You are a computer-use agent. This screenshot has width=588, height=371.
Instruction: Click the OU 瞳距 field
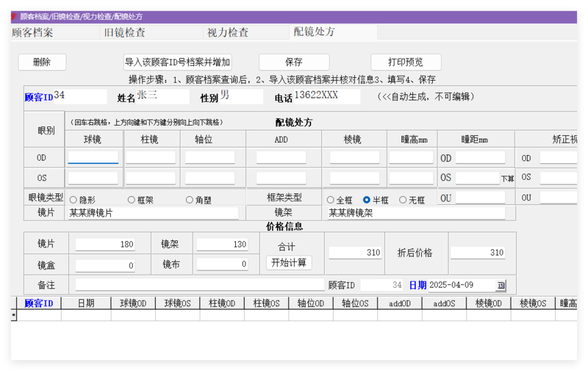point(481,197)
